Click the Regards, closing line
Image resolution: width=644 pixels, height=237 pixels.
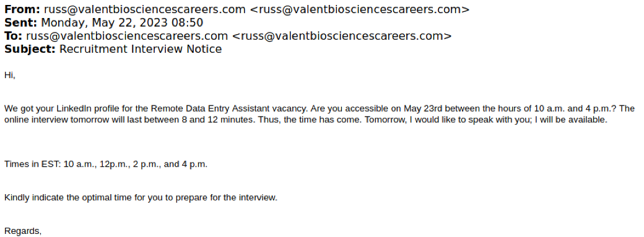point(23,231)
